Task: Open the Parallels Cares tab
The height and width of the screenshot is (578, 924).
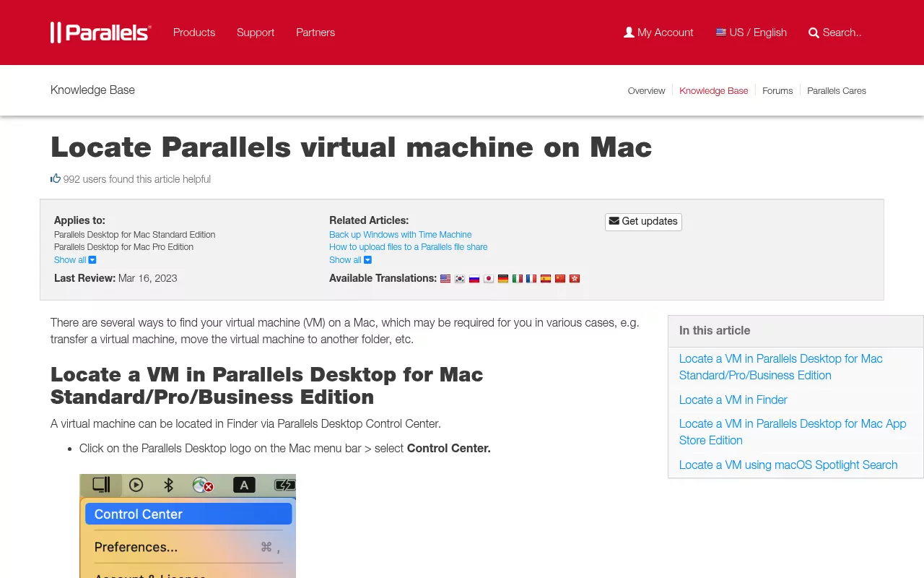Action: pos(837,90)
